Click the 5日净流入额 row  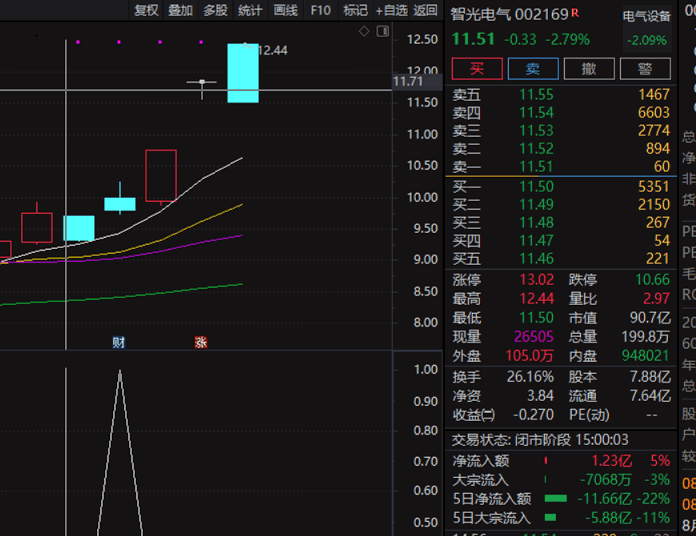click(561, 499)
